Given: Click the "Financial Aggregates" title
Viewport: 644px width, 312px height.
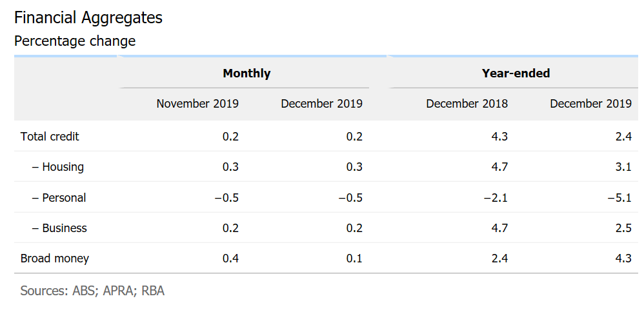Looking at the screenshot, I should [x=88, y=18].
